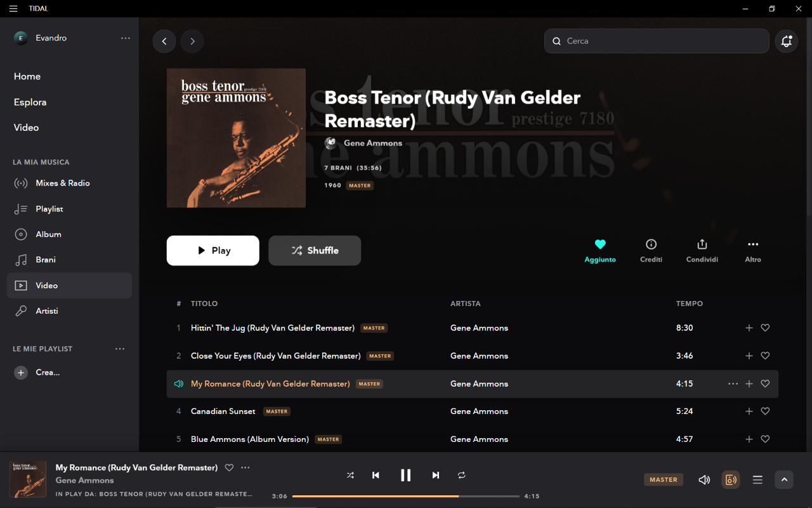The width and height of the screenshot is (812, 508).
Task: Click the white Play button
Action: point(213,250)
